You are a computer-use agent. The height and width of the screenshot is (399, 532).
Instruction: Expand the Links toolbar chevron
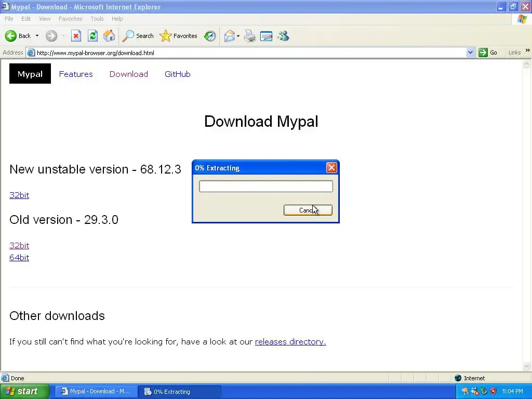coord(528,50)
